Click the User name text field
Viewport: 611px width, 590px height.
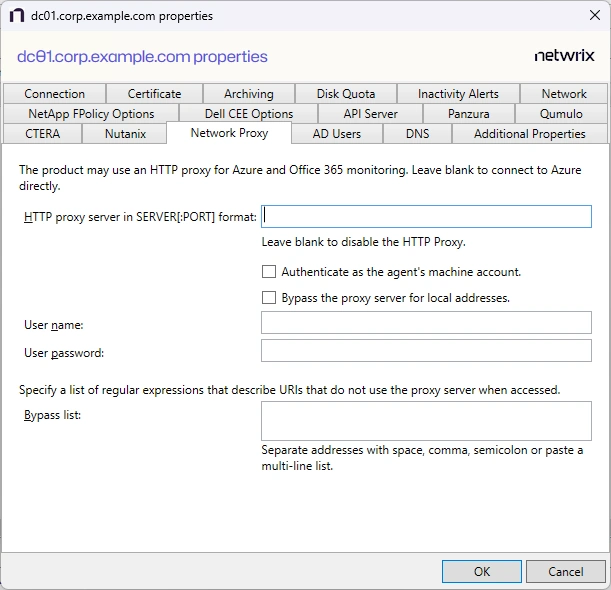point(426,322)
